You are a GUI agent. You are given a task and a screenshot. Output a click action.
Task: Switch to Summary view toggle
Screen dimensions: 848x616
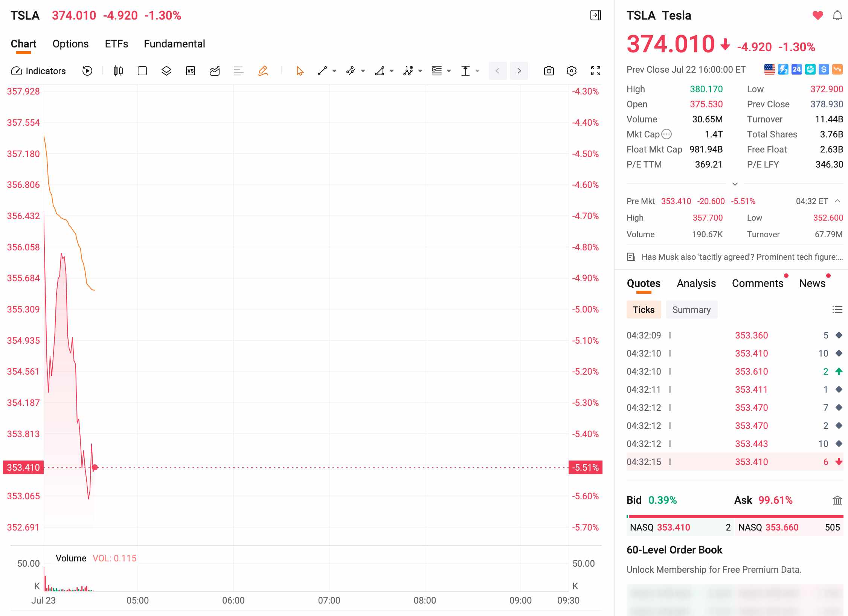tap(691, 310)
